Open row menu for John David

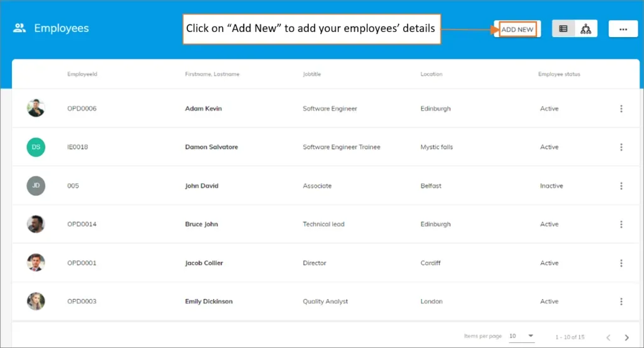(x=621, y=185)
